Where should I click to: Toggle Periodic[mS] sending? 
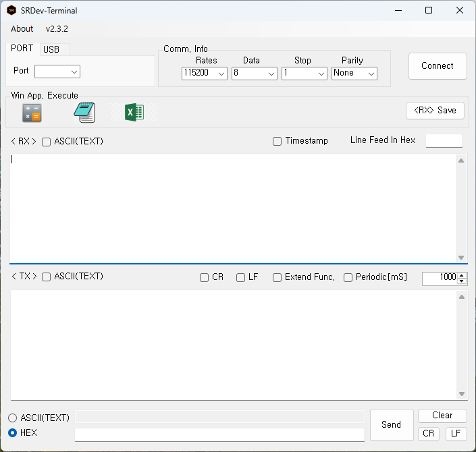tap(348, 277)
